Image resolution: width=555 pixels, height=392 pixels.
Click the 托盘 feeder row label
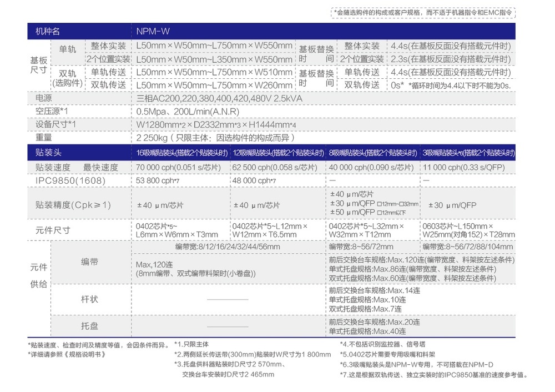(x=89, y=326)
